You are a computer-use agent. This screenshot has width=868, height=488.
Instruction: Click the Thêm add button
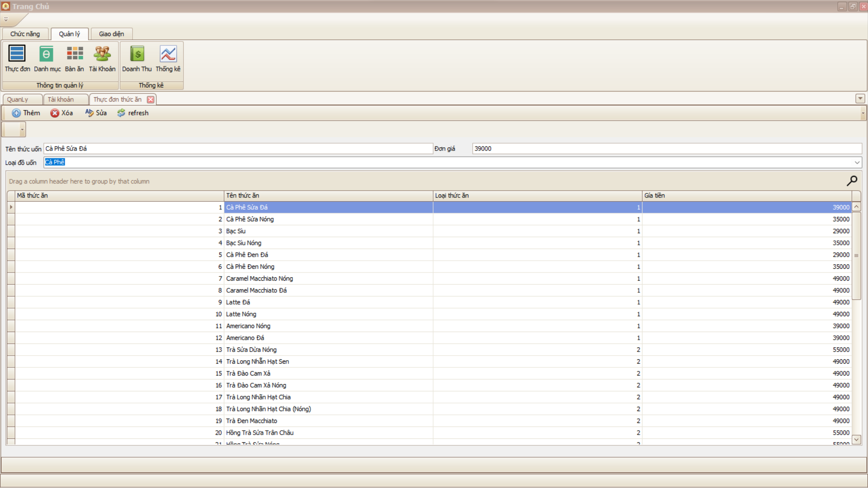click(26, 113)
